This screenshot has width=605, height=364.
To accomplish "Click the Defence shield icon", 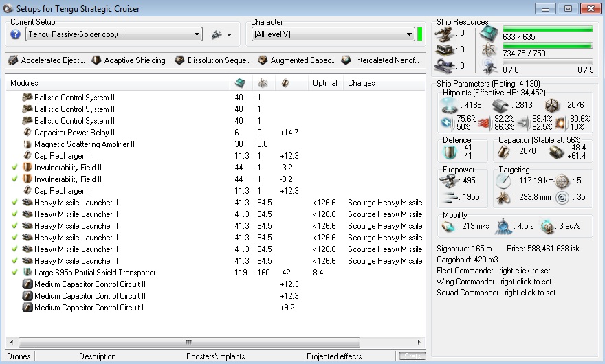I will 450,152.
